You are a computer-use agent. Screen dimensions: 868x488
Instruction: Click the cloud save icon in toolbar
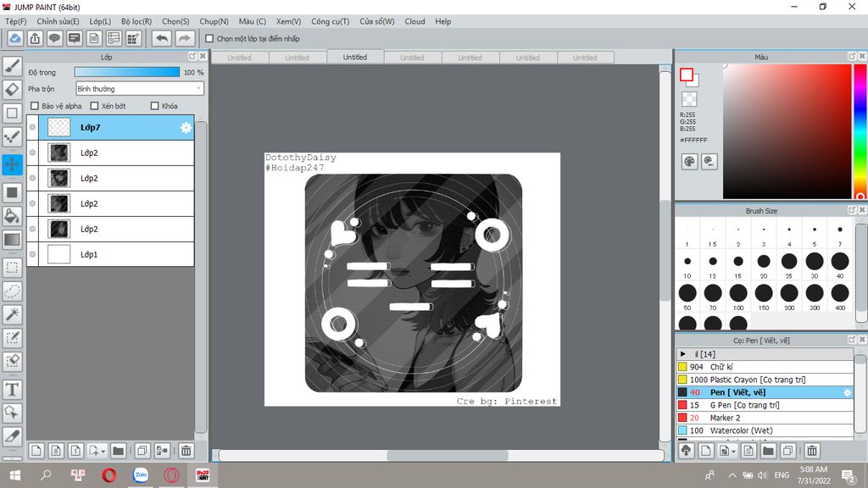[15, 39]
